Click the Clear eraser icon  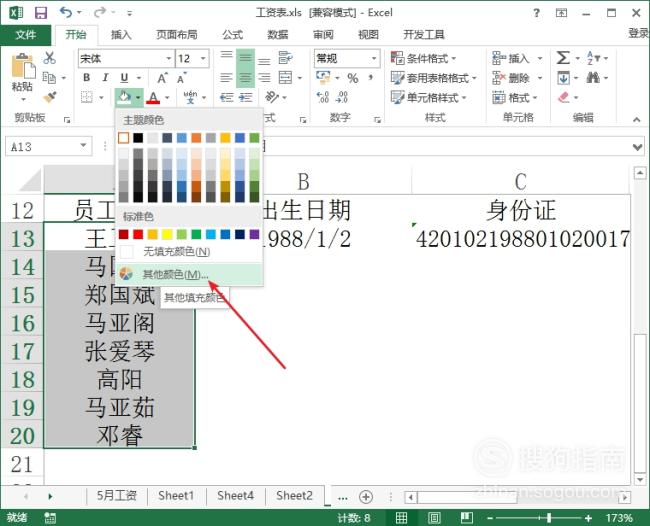(564, 97)
